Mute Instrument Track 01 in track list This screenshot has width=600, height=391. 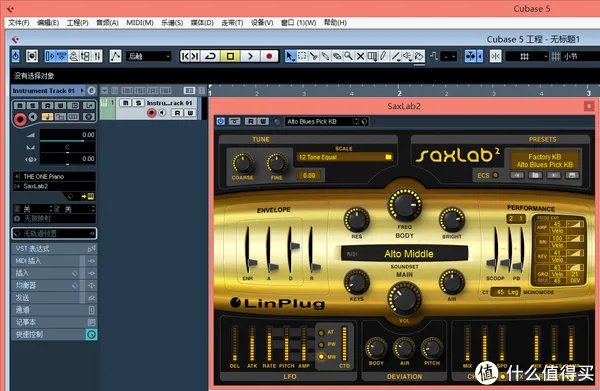(x=125, y=103)
